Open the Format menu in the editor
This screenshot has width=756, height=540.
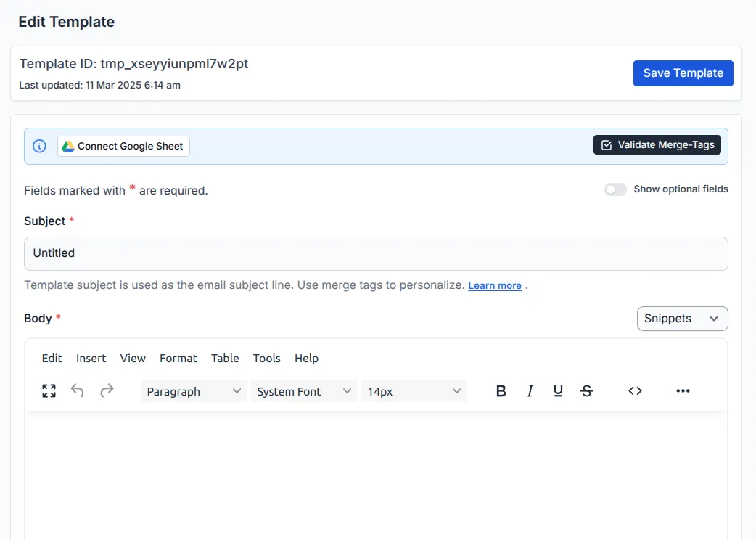click(x=178, y=358)
